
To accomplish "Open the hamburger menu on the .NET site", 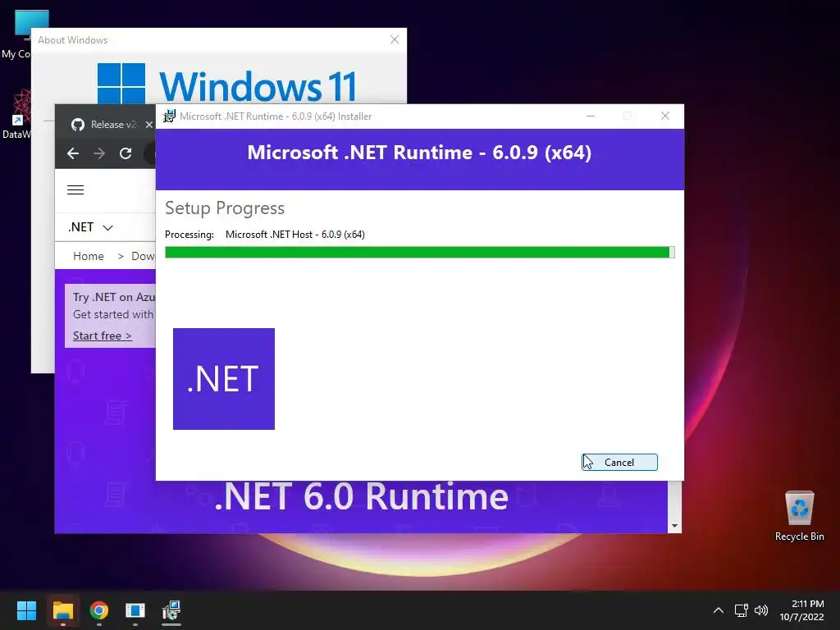I will tap(75, 189).
